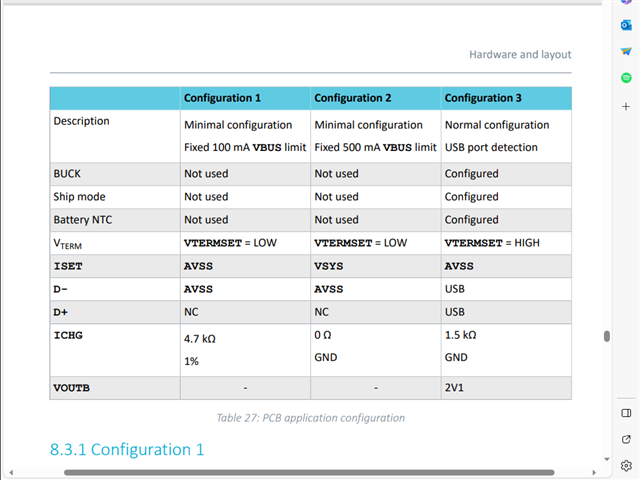Click the ICHG row label
The image size is (640, 480).
coord(68,336)
